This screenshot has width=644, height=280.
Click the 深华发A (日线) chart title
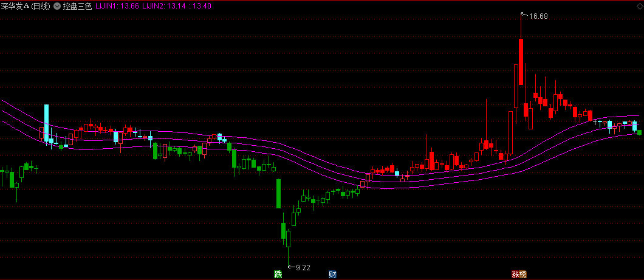pyautogui.click(x=26, y=6)
